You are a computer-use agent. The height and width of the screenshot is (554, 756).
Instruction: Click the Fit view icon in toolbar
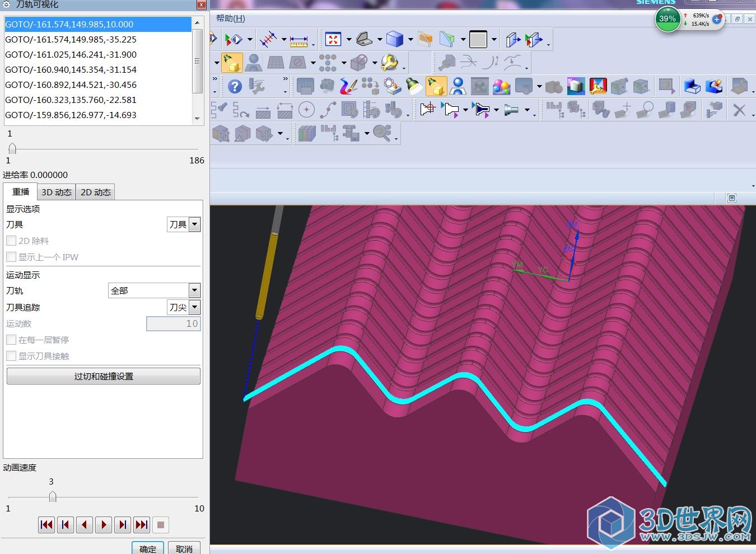(x=333, y=39)
